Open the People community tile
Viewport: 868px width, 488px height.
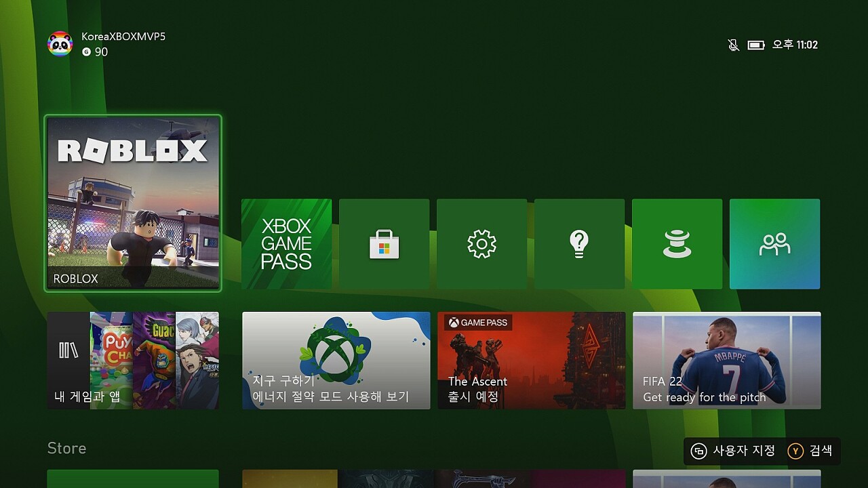[774, 244]
